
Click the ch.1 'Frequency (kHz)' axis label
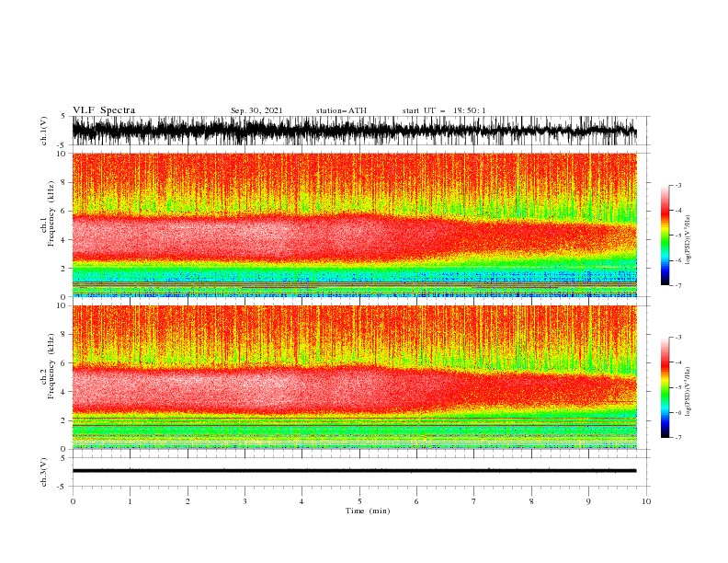click(51, 214)
